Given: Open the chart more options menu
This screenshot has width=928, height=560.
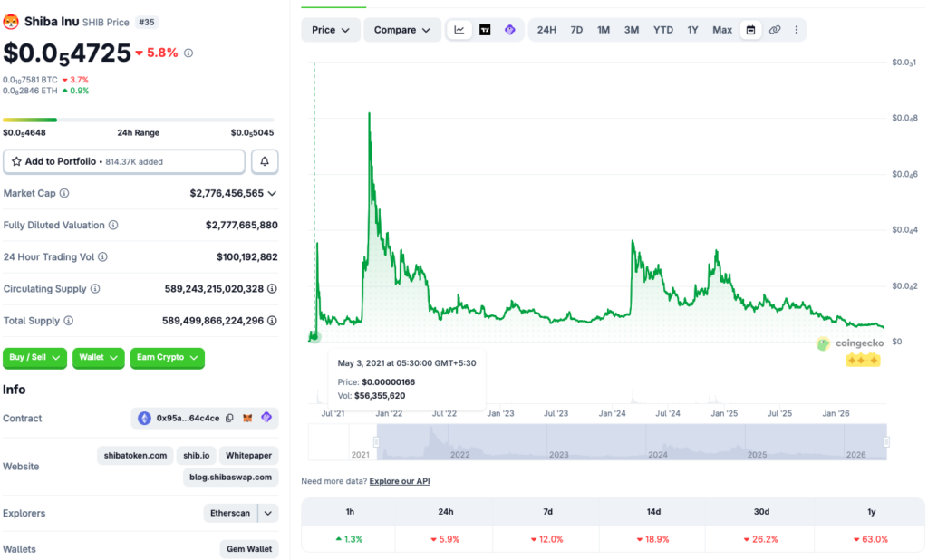Looking at the screenshot, I should click(x=796, y=30).
